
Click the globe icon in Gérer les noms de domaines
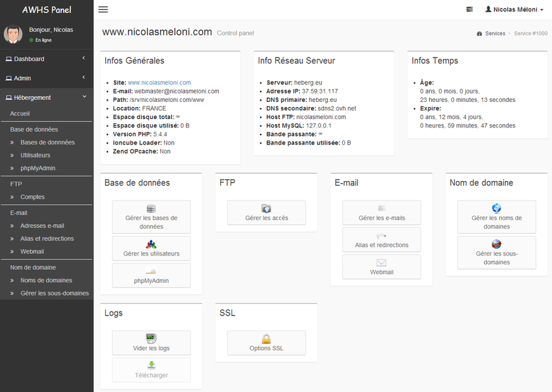[496, 208]
